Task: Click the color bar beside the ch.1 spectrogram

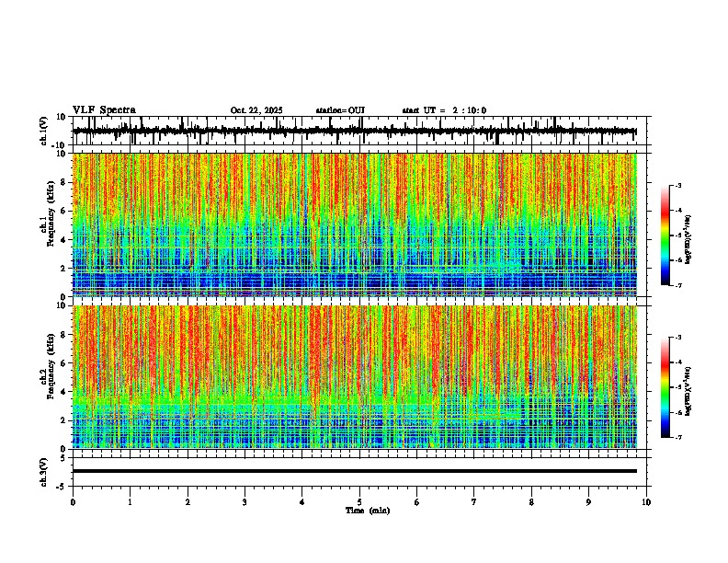Action: click(x=665, y=236)
